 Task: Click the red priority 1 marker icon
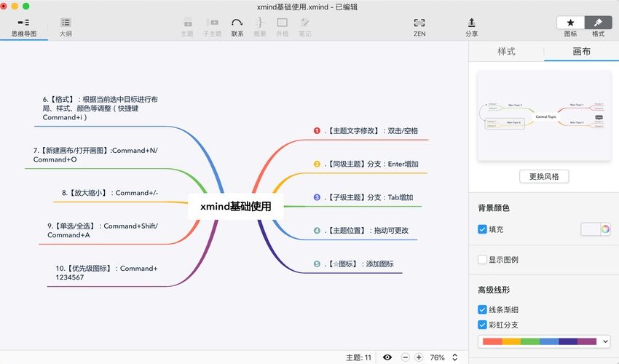pyautogui.click(x=317, y=131)
